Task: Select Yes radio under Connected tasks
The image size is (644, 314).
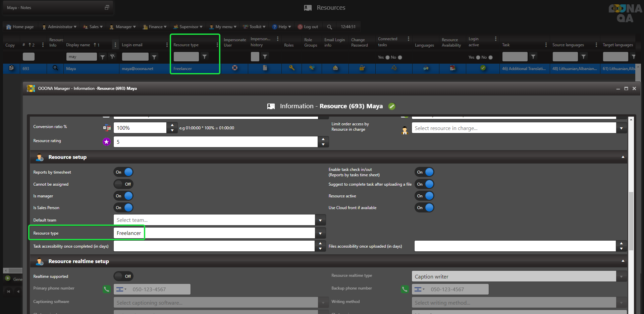Action: click(x=387, y=57)
